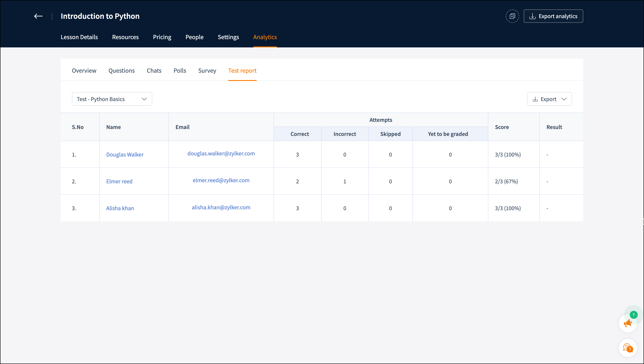Click the Export analytics button
The width and height of the screenshot is (644, 364).
(553, 16)
